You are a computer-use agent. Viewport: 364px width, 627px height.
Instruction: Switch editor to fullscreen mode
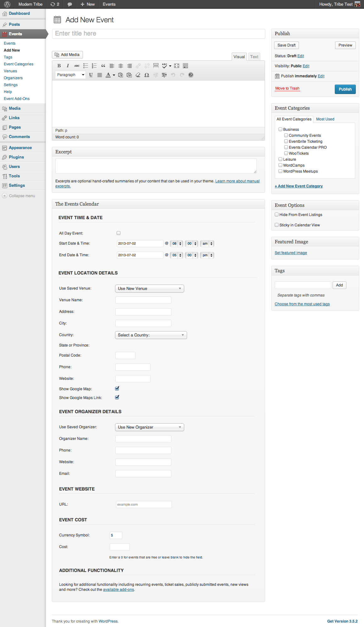(177, 66)
